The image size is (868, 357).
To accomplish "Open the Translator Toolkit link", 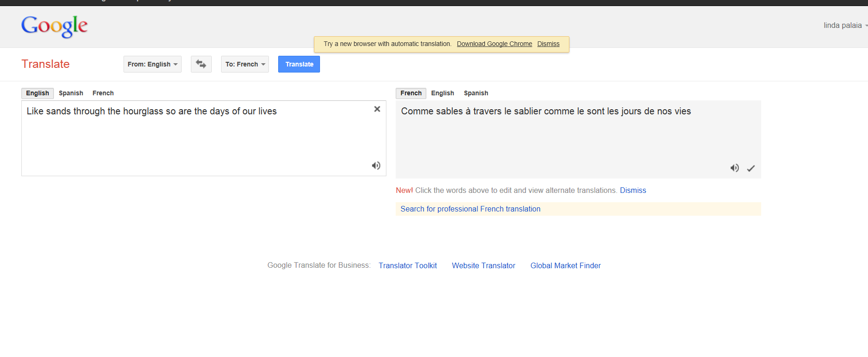I will (408, 265).
